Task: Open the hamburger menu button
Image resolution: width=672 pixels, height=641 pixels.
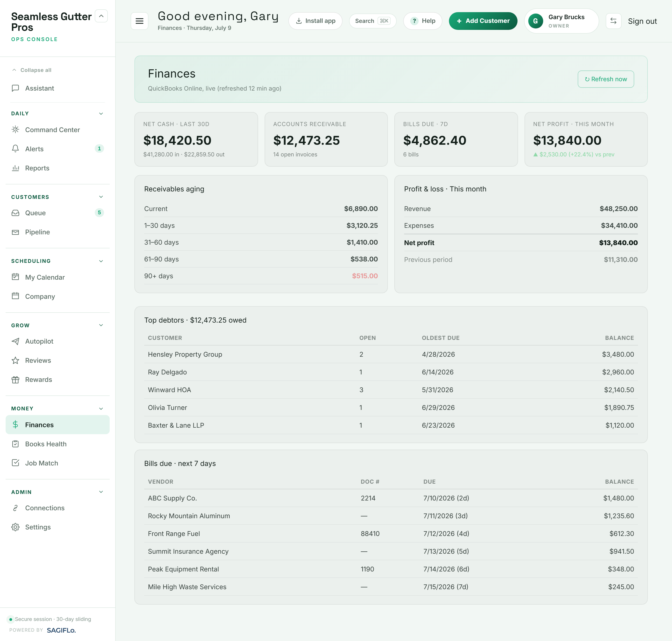Action: coord(139,21)
